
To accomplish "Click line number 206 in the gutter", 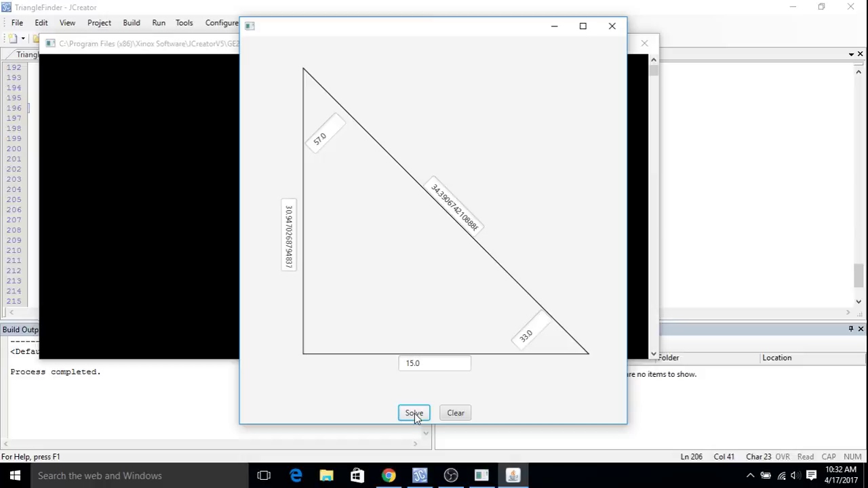I will point(14,209).
